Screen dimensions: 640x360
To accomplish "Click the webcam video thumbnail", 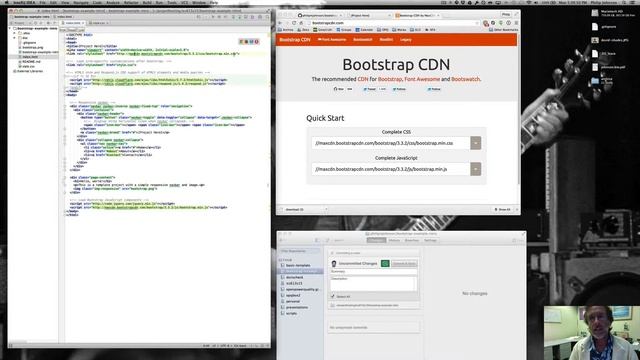I will 592,333.
